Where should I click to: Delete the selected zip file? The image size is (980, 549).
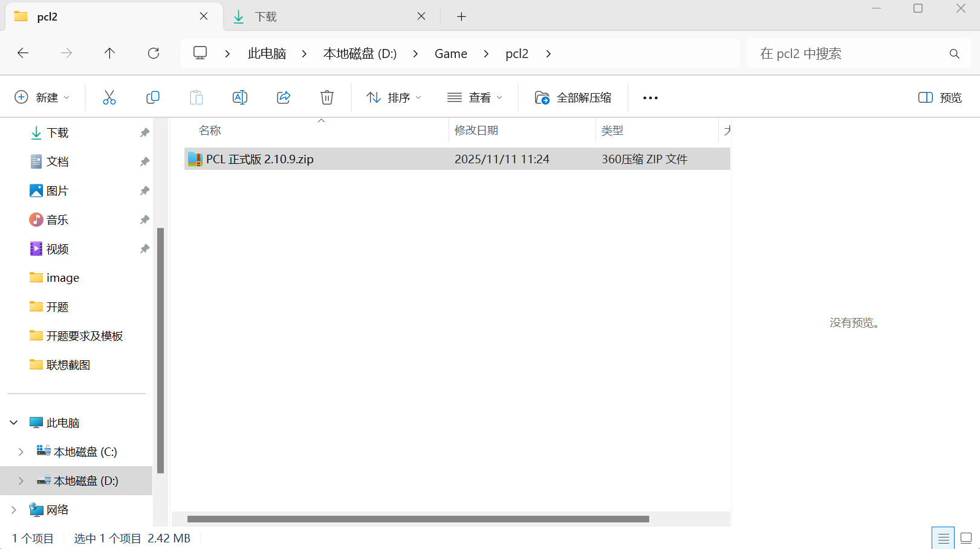pyautogui.click(x=326, y=97)
